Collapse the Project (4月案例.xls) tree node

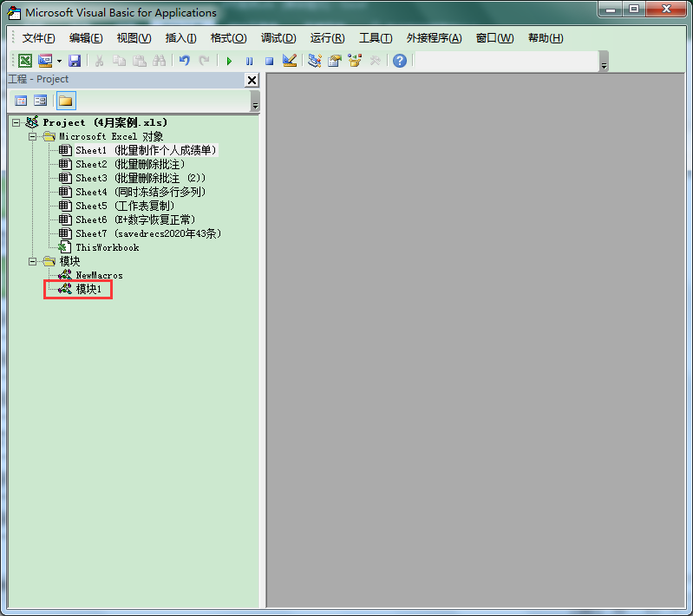point(16,122)
